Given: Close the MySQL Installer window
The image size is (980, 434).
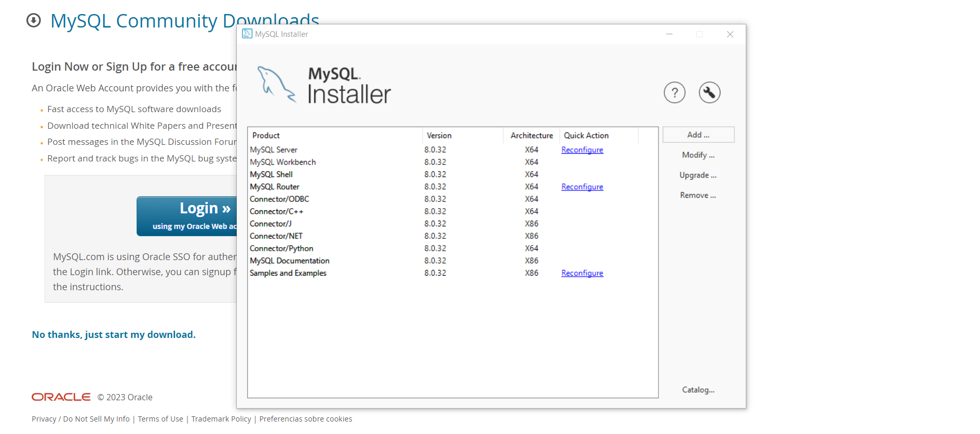Looking at the screenshot, I should pos(730,34).
